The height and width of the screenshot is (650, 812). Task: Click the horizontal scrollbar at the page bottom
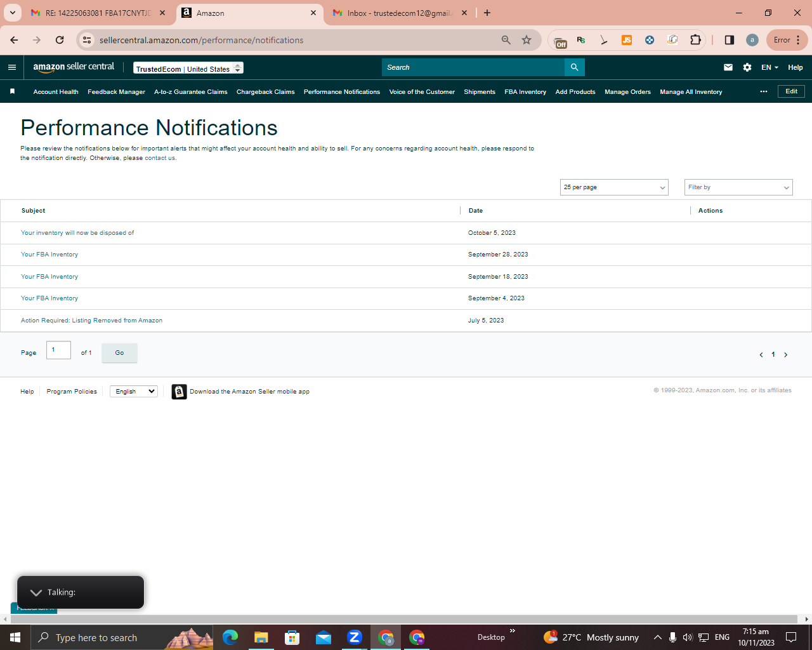point(403,619)
